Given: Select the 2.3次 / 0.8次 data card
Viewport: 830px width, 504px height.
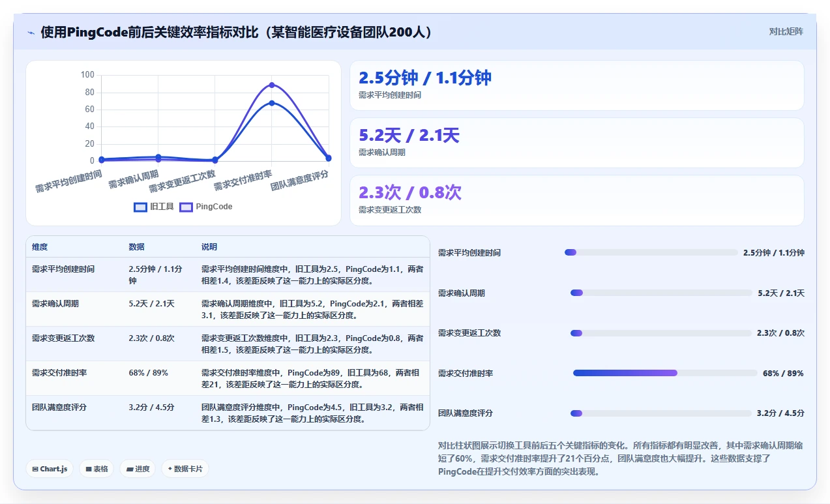Looking at the screenshot, I should coord(577,200).
